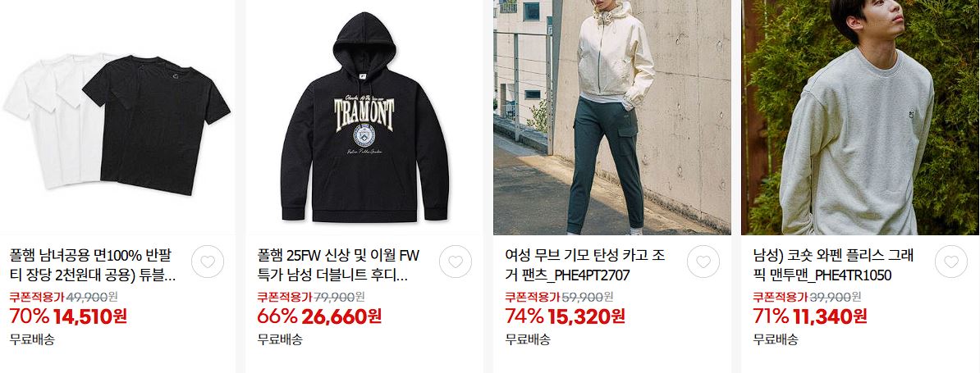This screenshot has height=373, width=980.
Task: Add the cotton t-shirt pack to wishlist with its heart icon
Action: click(208, 262)
